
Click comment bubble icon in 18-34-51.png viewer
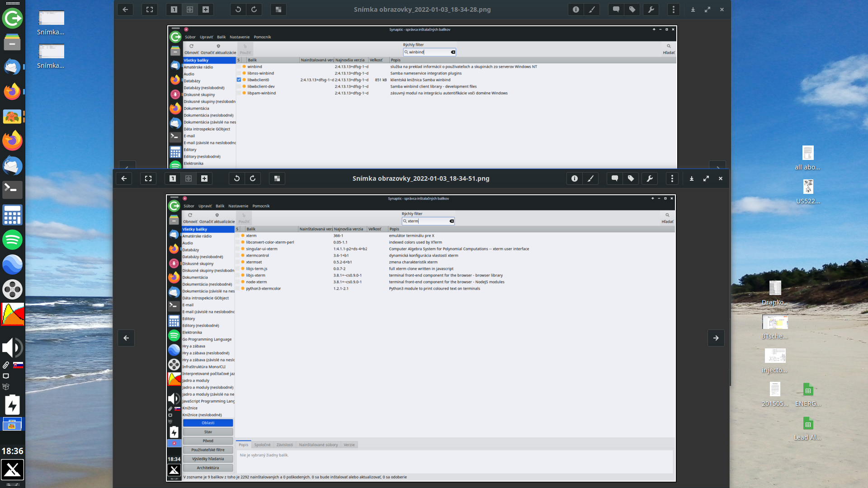[614, 178]
